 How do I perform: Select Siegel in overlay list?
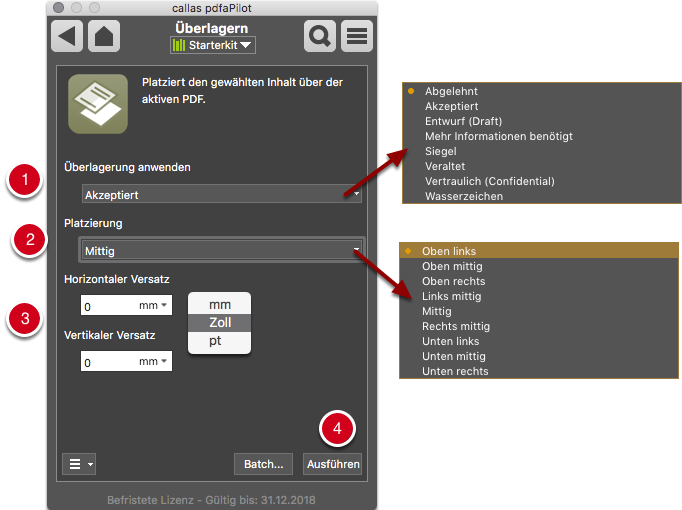point(542,151)
